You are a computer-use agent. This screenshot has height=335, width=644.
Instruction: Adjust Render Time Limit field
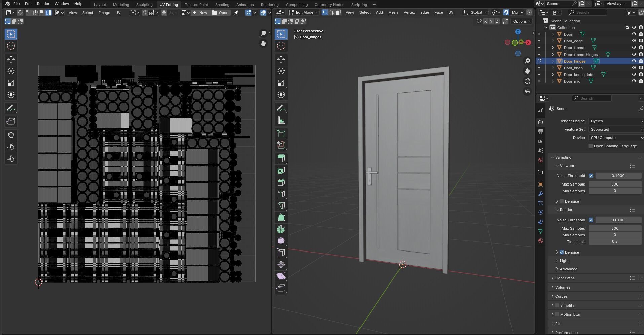(615, 242)
